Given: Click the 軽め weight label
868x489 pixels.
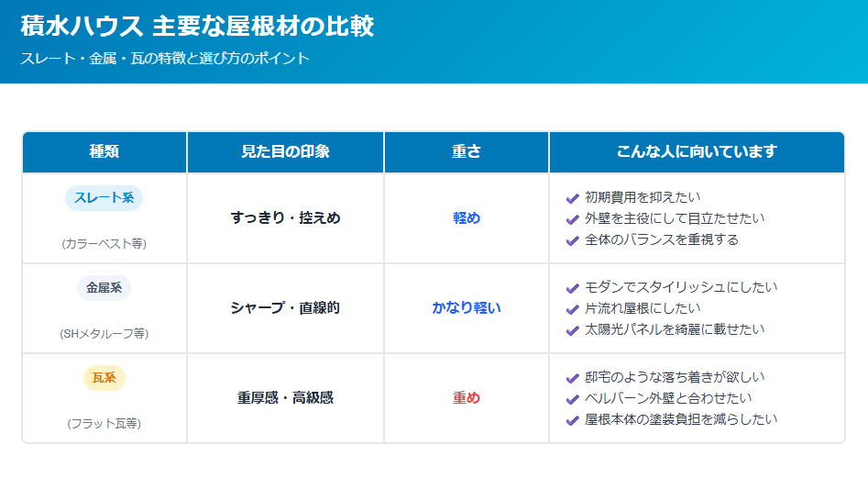Looking at the screenshot, I should pyautogui.click(x=467, y=218).
